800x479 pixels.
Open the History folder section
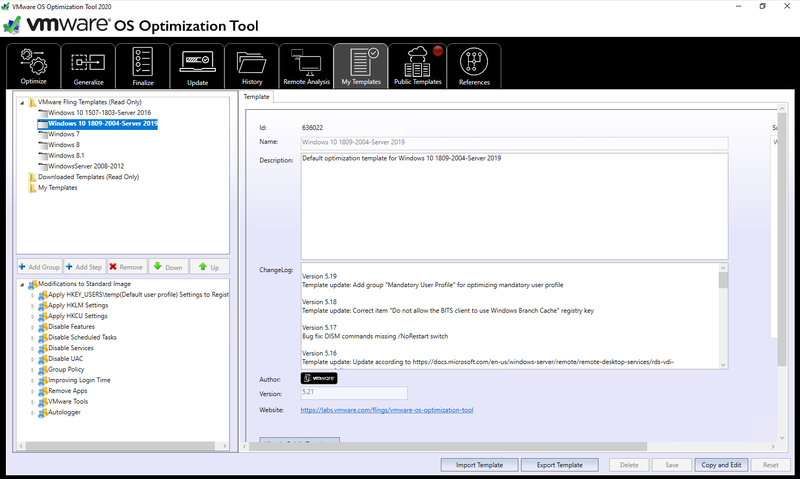coord(251,65)
